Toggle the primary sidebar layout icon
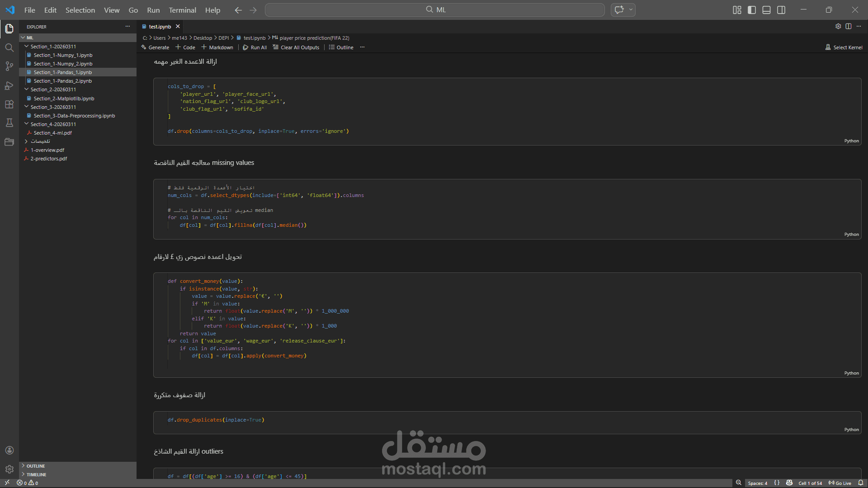This screenshot has width=868, height=488. click(x=752, y=10)
